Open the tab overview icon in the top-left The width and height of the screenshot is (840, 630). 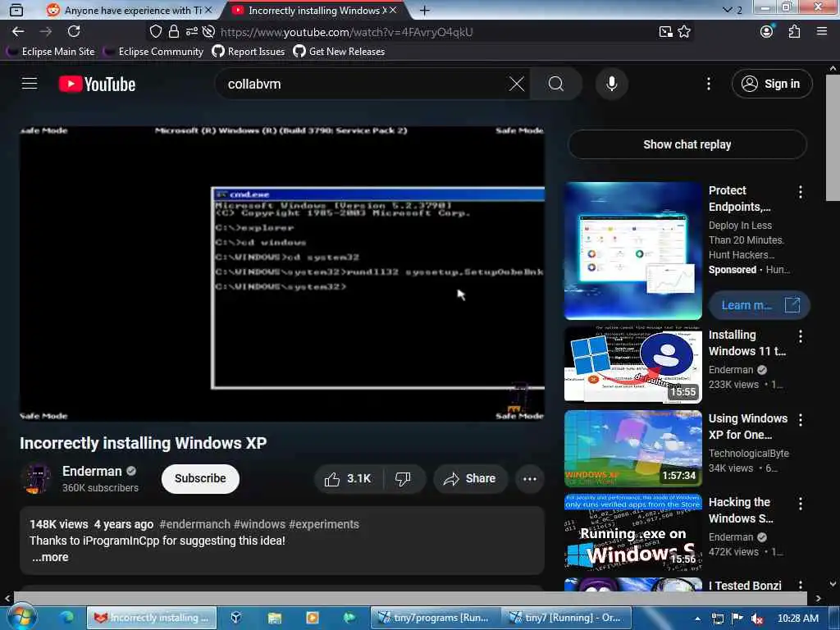16,10
